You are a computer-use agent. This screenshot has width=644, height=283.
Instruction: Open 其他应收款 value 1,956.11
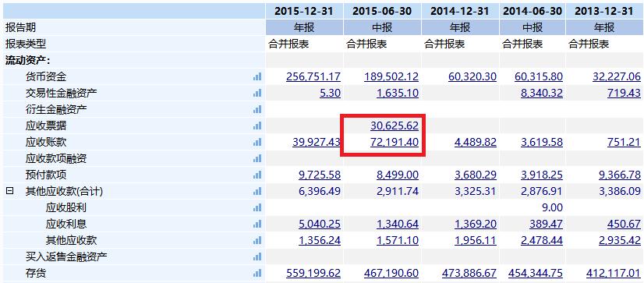[x=476, y=241]
